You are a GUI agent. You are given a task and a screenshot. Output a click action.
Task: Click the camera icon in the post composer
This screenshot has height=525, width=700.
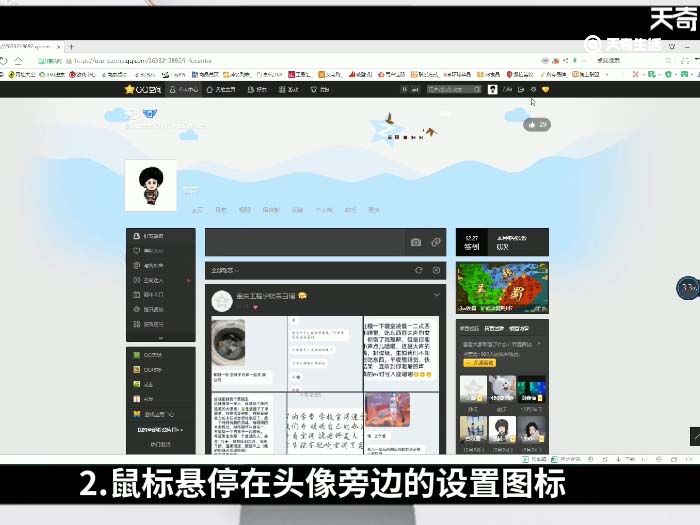[416, 242]
